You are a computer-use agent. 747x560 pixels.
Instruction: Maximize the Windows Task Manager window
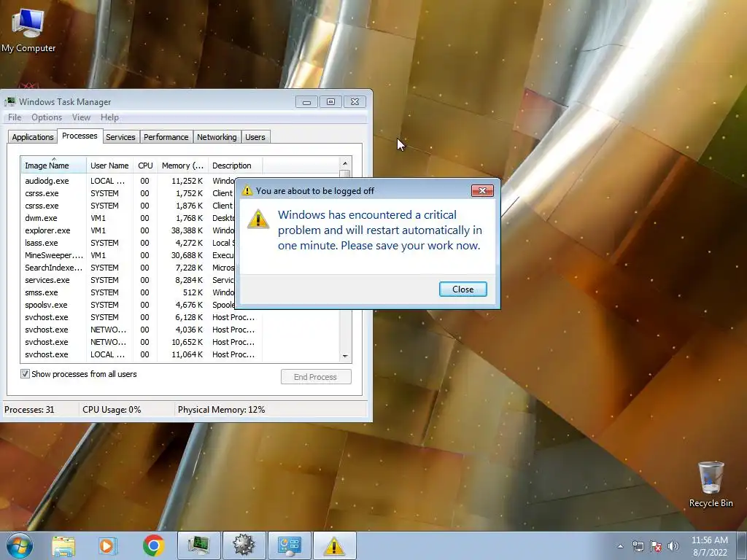click(330, 102)
